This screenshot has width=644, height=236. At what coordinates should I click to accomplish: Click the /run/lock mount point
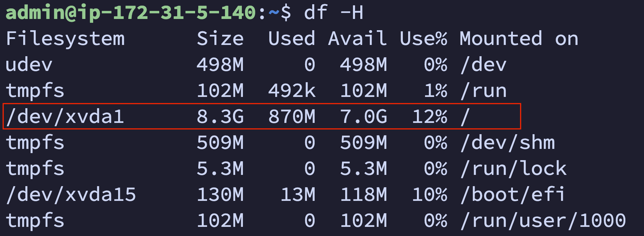(x=514, y=169)
